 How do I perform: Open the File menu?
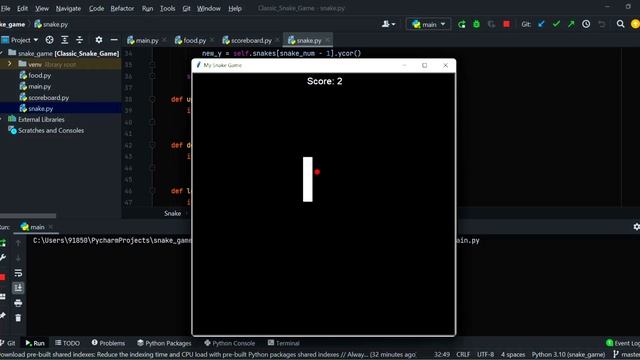(x=5, y=8)
